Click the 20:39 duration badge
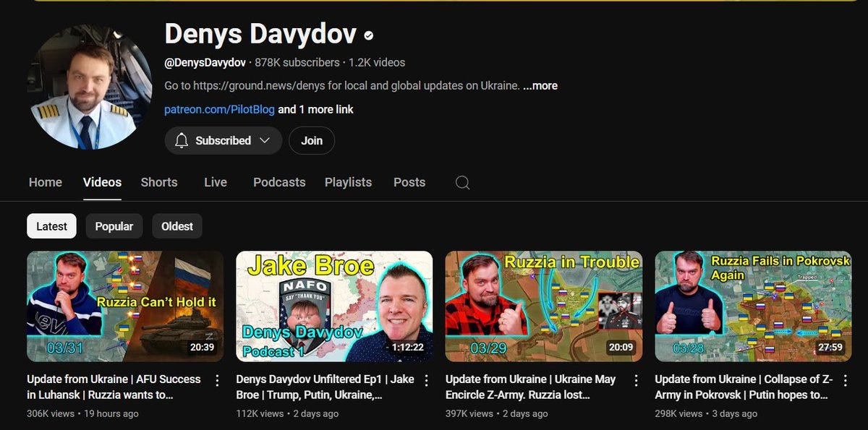 (x=201, y=348)
